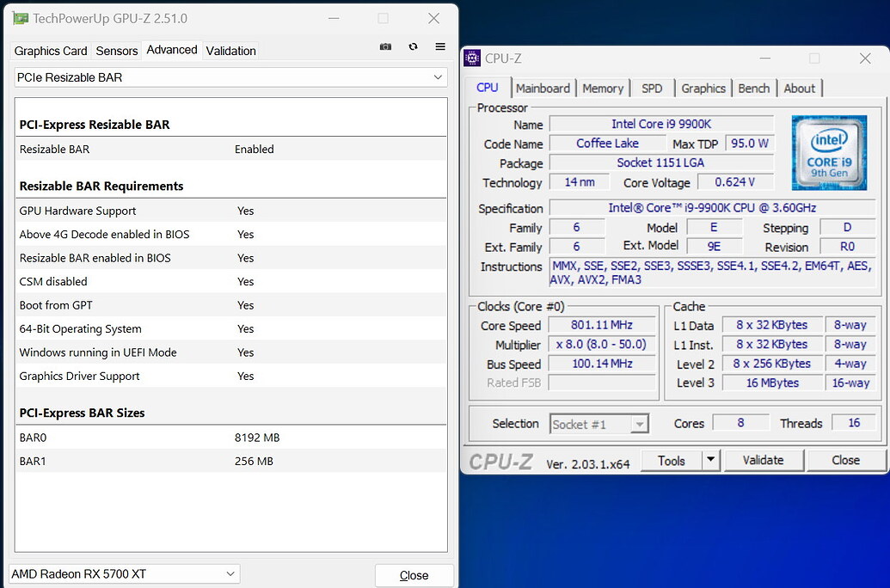This screenshot has height=588, width=890.
Task: Open the Bench tab in CPU-Z
Action: tap(754, 88)
